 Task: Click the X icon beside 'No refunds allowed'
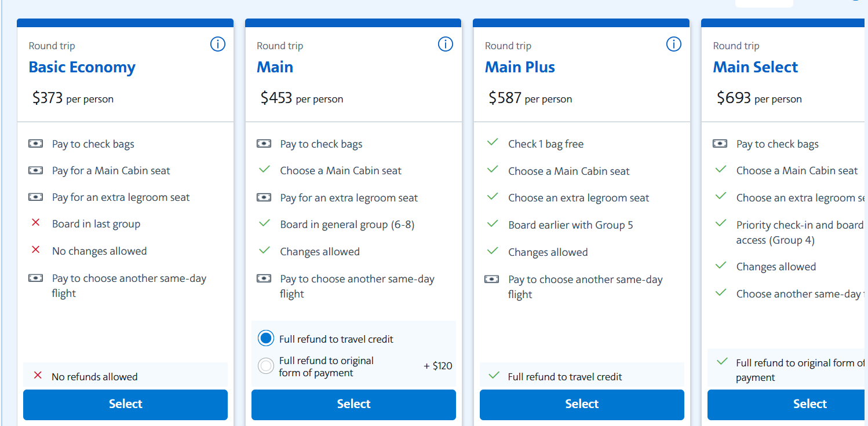pyautogui.click(x=38, y=375)
